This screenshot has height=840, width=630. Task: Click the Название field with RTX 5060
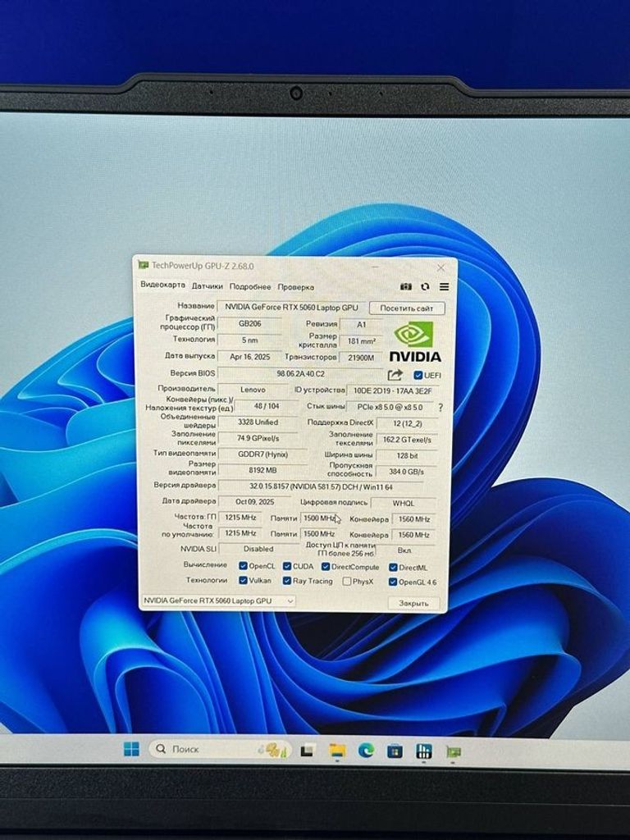coord(291,307)
